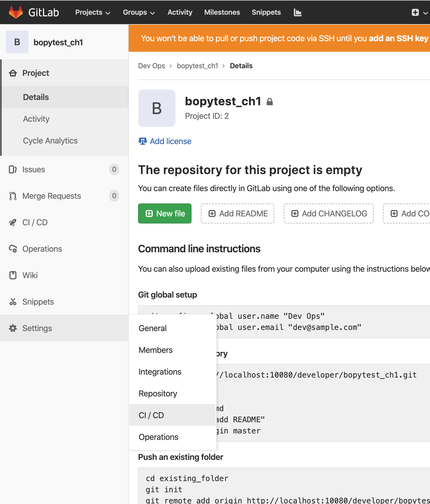Select Repository in the Settings flyout
This screenshot has width=430, height=504.
point(172,393)
